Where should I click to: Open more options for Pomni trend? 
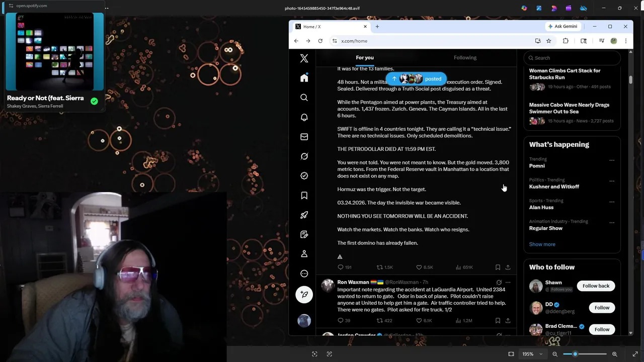point(612,160)
